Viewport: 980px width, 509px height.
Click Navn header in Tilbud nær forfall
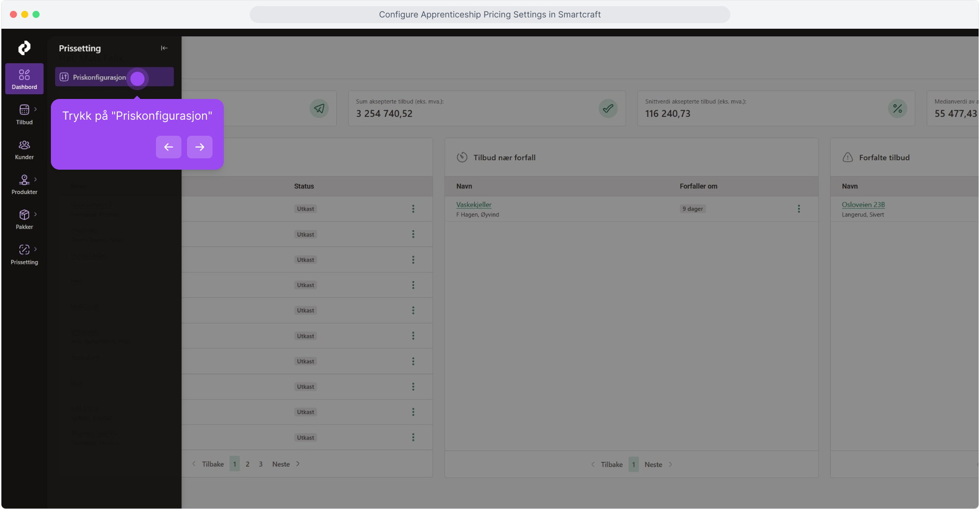point(464,186)
